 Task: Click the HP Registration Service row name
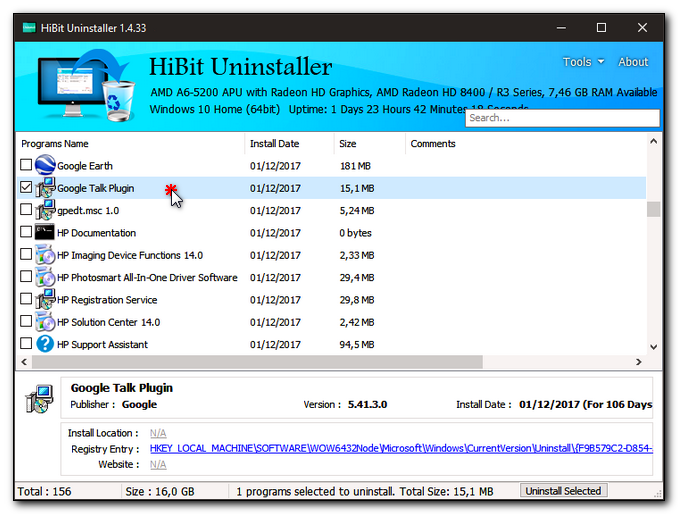[x=107, y=300]
